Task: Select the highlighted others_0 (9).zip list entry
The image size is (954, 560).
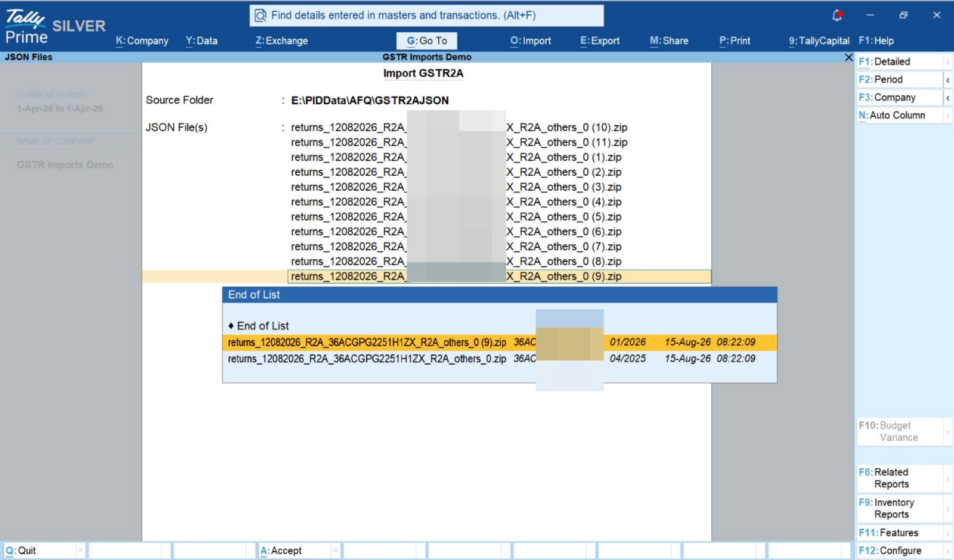Action: click(x=500, y=343)
